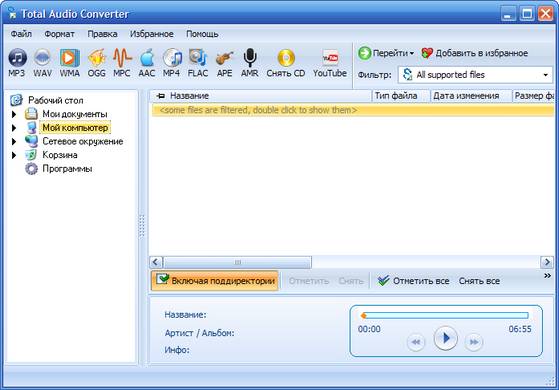Select the AMR microphone format icon

pos(250,63)
